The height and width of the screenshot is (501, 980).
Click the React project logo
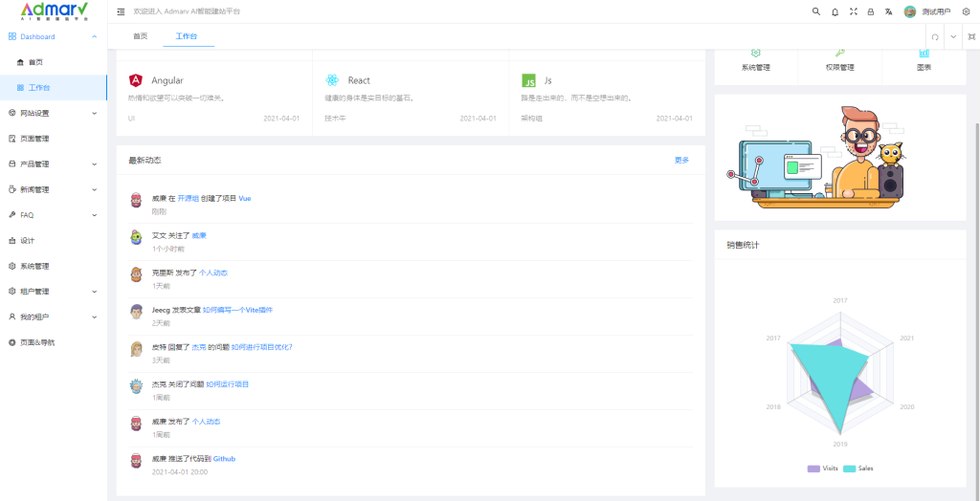coord(332,80)
